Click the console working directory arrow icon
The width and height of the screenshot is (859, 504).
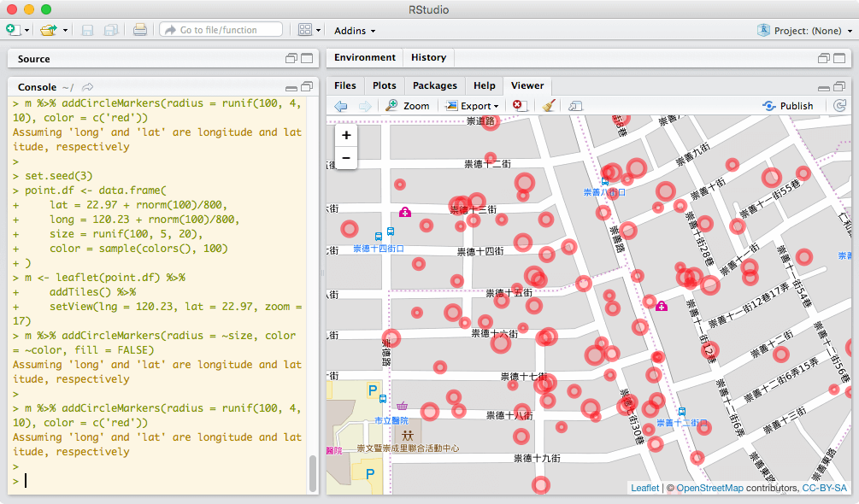(87, 87)
